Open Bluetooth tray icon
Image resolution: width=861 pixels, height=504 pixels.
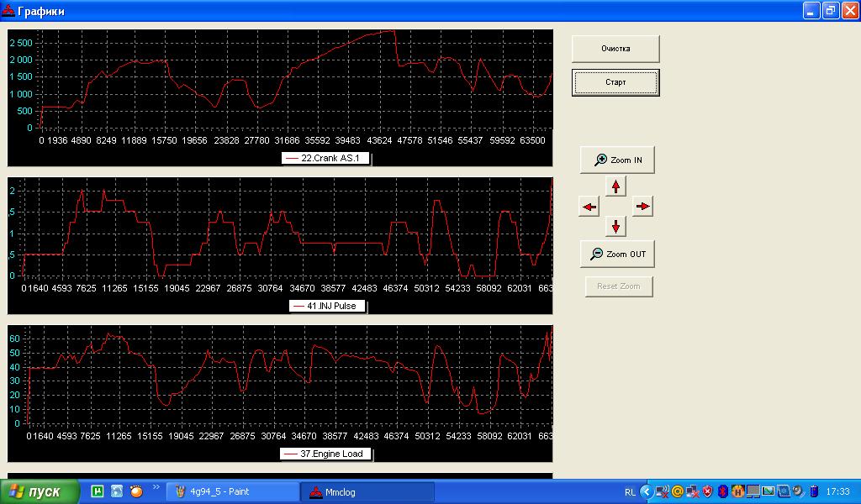(723, 492)
